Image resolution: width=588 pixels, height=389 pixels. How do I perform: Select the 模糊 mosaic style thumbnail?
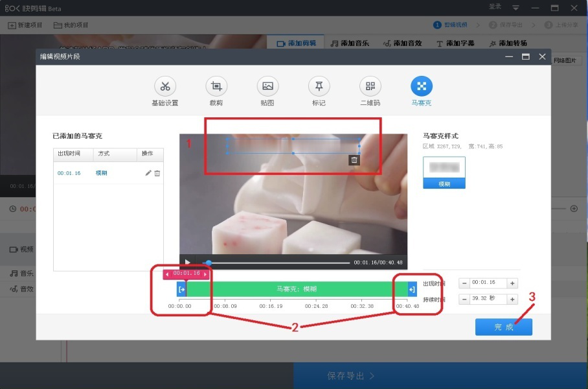pyautogui.click(x=444, y=172)
